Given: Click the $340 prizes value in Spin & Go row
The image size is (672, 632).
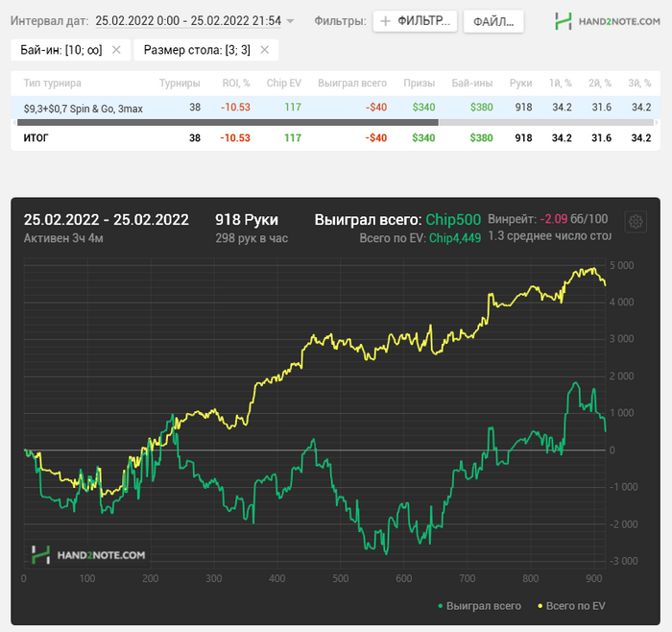Looking at the screenshot, I should tap(423, 108).
